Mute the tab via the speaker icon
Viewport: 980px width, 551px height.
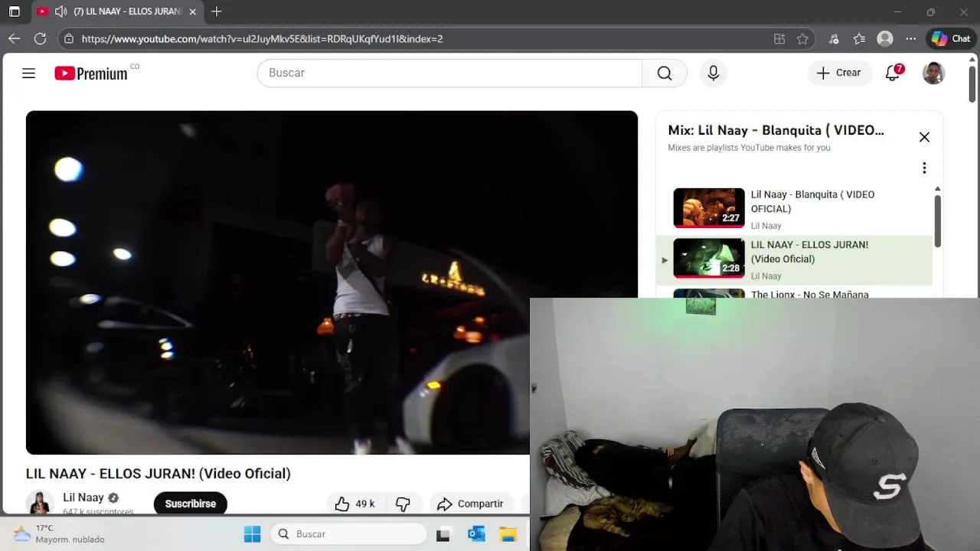(61, 11)
